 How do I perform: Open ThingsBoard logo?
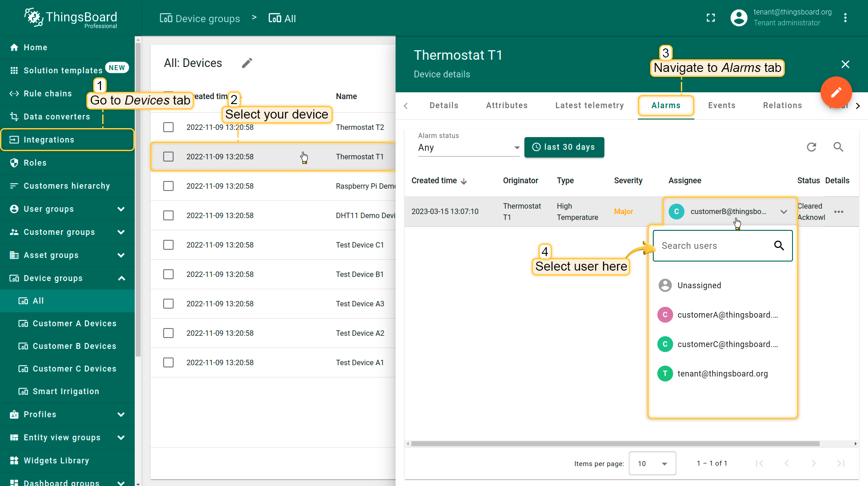71,18
